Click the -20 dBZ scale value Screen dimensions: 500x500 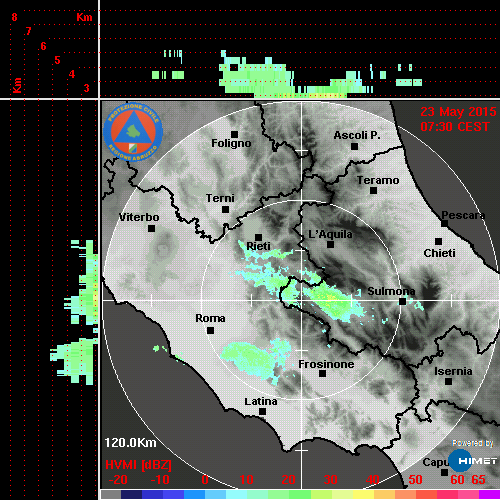click(x=118, y=480)
